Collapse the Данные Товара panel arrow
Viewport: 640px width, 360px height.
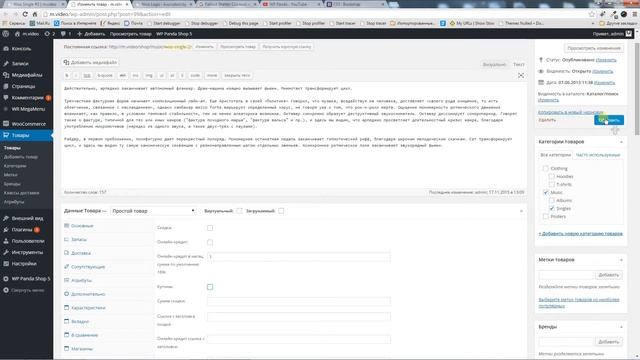pos(521,211)
